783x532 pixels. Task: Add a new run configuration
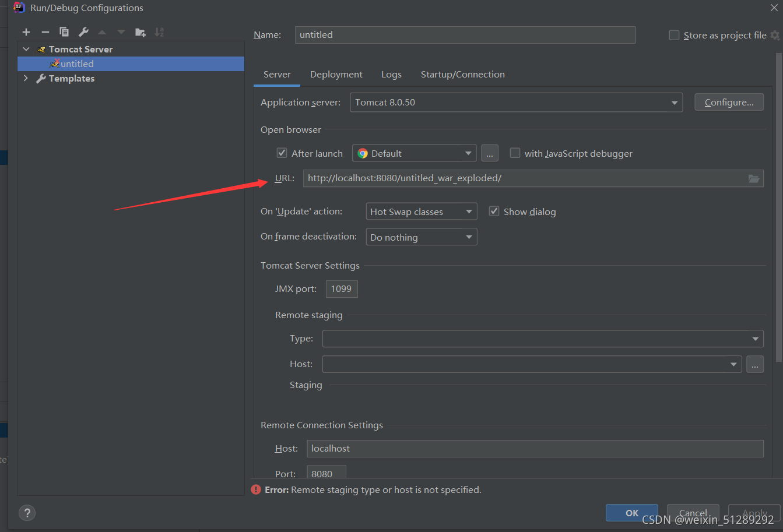(26, 32)
